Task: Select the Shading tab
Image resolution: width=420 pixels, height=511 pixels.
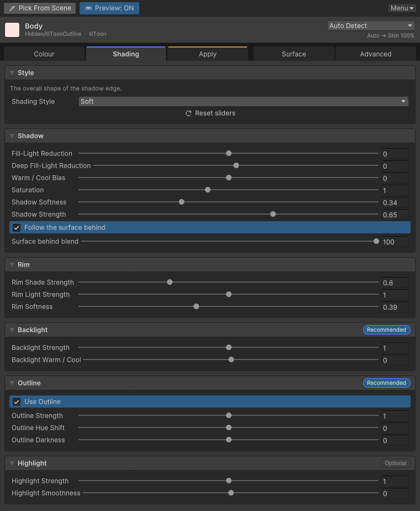Action: tap(126, 54)
